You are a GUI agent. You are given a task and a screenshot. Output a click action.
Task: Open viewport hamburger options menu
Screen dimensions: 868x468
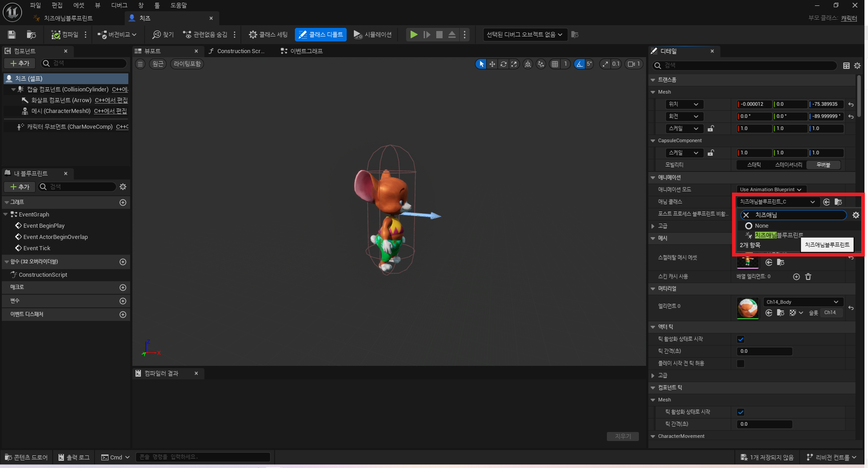(x=140, y=64)
